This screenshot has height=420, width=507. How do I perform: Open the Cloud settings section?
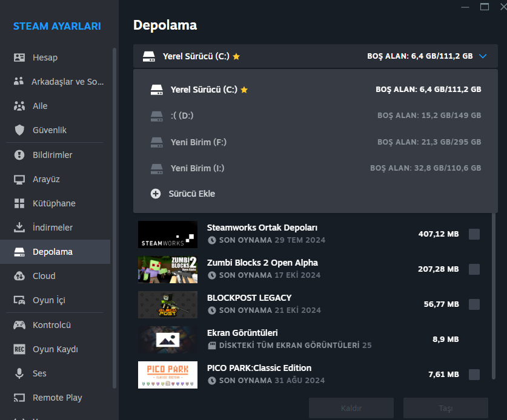(x=55, y=276)
